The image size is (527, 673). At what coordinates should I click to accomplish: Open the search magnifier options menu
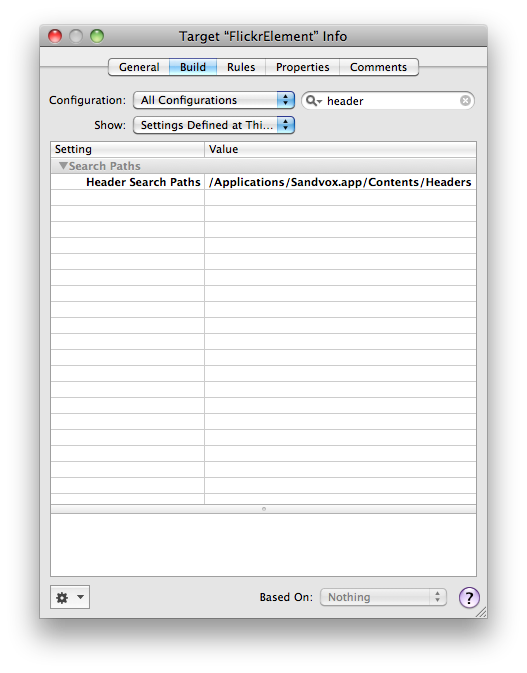pyautogui.click(x=314, y=101)
